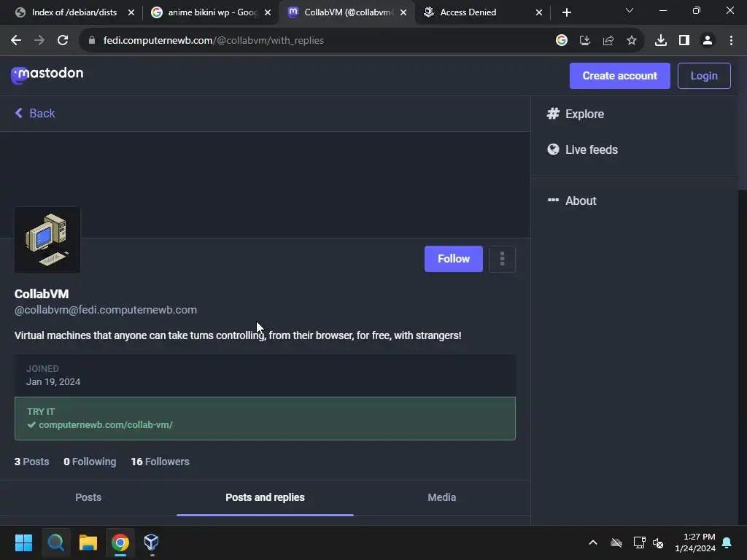Screen dimensions: 747x560
Task: Toggle the Chrome side panel
Action: click(x=684, y=41)
